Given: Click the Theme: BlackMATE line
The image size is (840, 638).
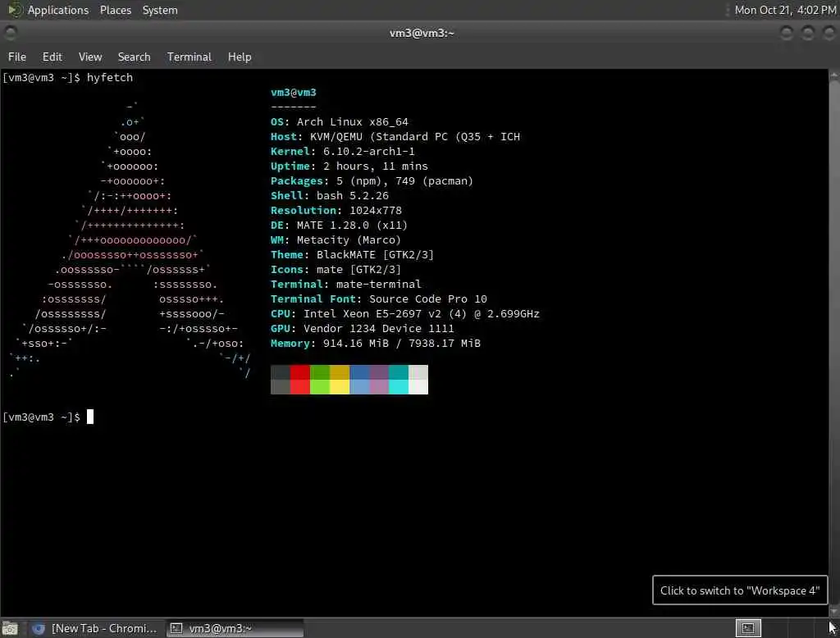Looking at the screenshot, I should (x=353, y=254).
